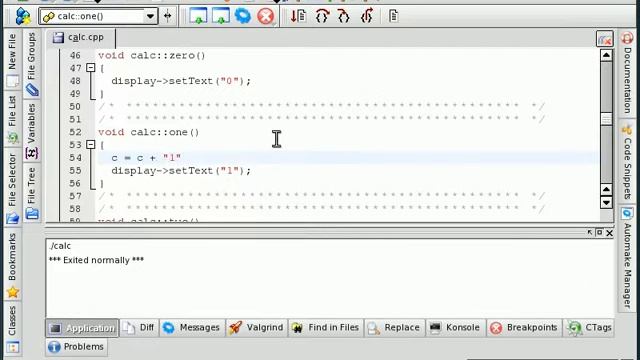This screenshot has height=360, width=640.
Task: Close the output panel with X
Action: pyautogui.click(x=609, y=233)
